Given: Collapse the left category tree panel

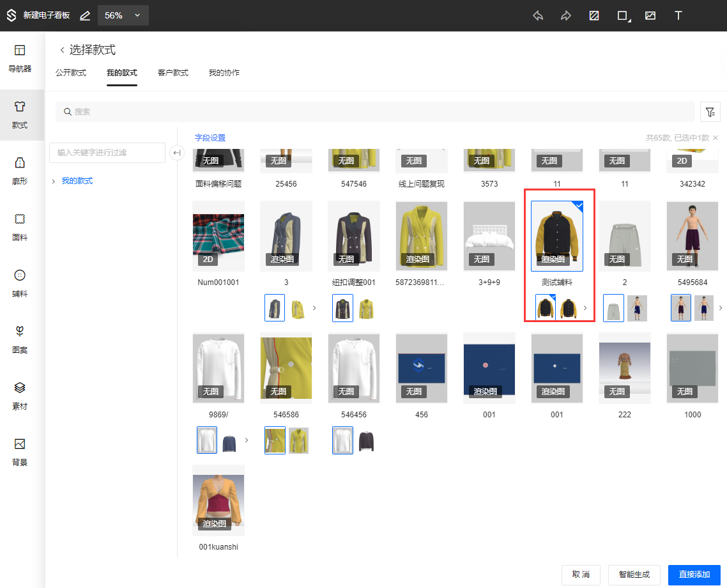Looking at the screenshot, I should tap(177, 153).
